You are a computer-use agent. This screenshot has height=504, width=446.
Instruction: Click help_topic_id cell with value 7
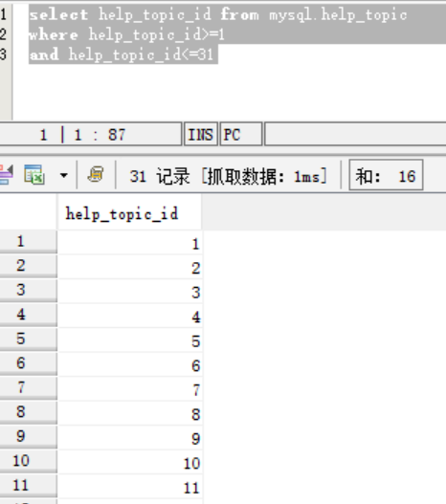(x=130, y=389)
